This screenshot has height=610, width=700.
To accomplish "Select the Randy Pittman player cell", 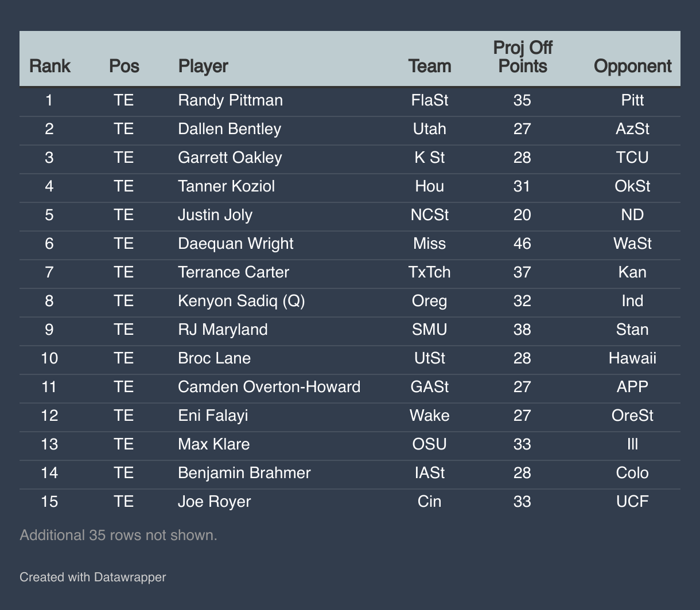I will [230, 100].
